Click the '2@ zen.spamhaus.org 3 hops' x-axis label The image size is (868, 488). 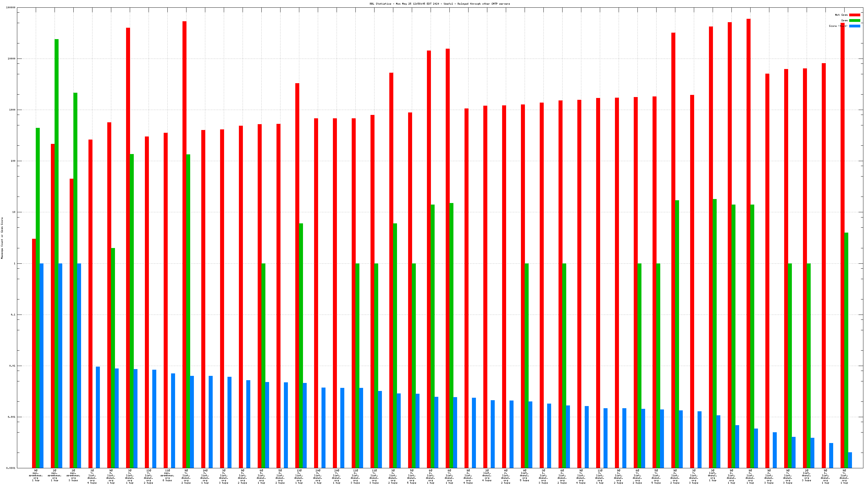[x=73, y=475]
